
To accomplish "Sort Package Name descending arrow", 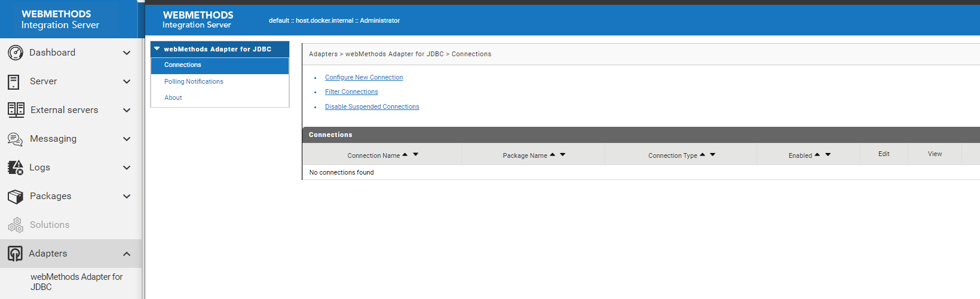I will [563, 154].
